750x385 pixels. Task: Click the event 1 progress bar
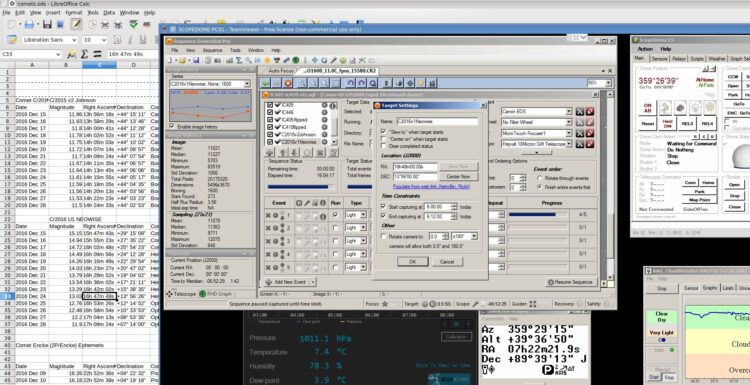click(538, 215)
